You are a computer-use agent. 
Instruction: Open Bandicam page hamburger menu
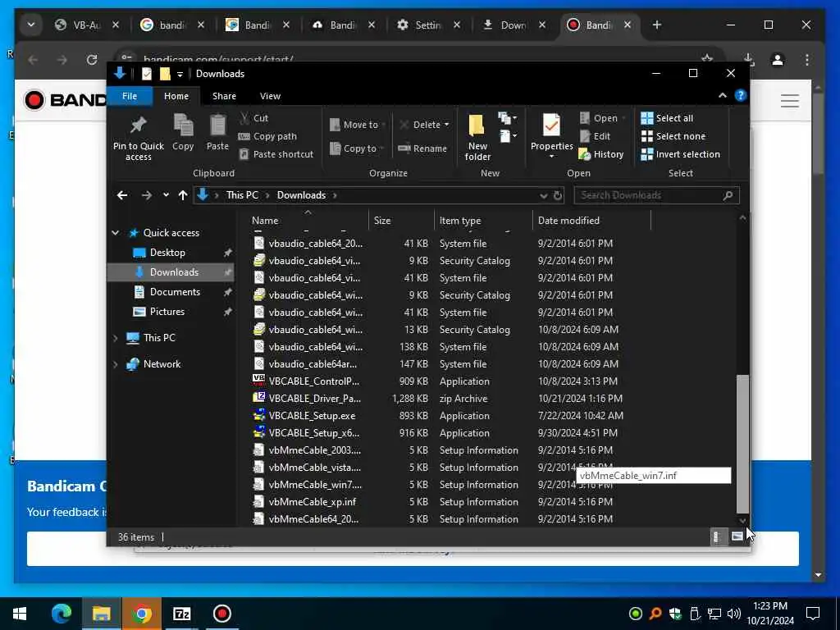(x=790, y=101)
